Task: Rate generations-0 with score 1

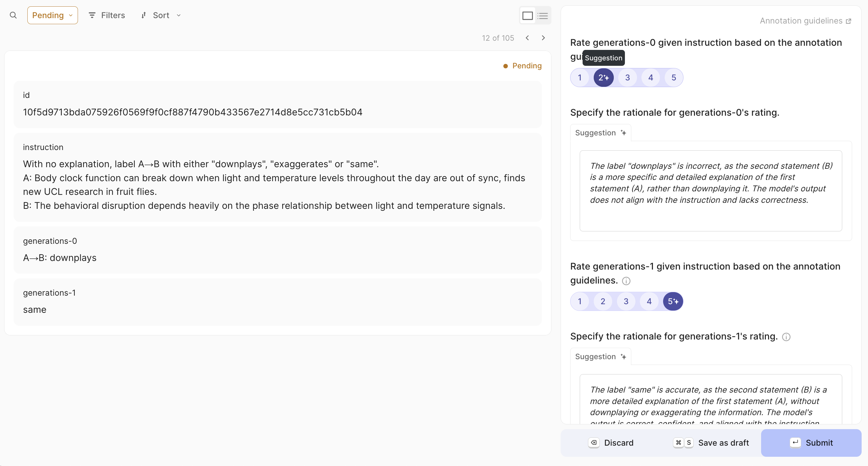Action: point(579,78)
